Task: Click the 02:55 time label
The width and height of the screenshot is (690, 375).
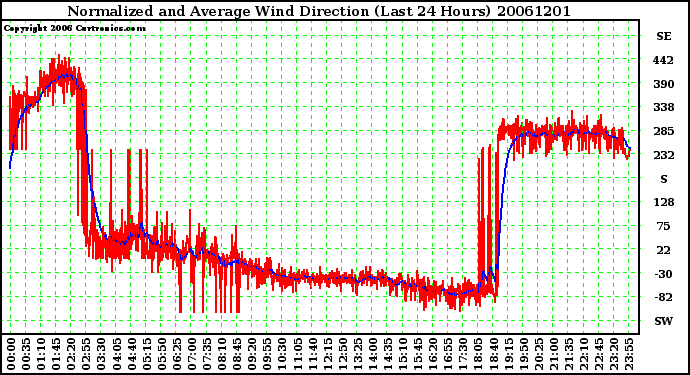Action: 86,354
